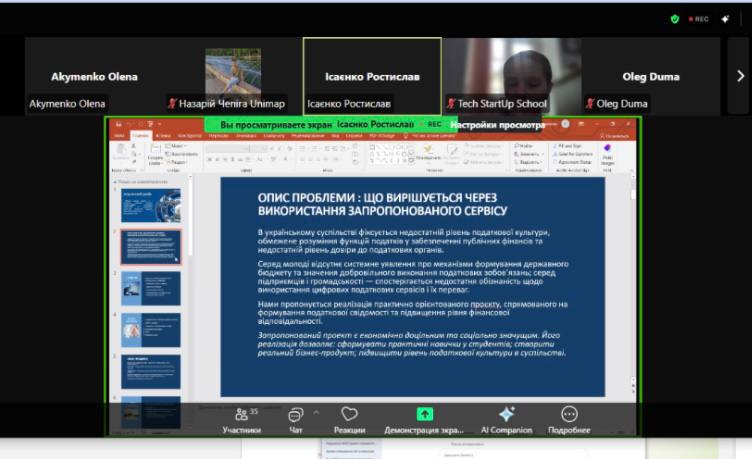752x459 pixels.
Task: Open the Участники participants panel
Action: (241, 419)
